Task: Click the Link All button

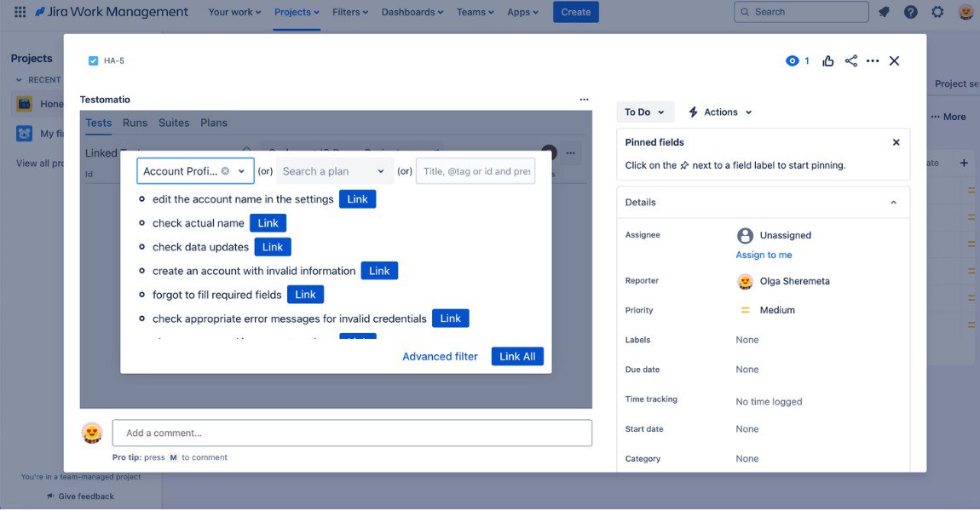Action: pos(517,356)
